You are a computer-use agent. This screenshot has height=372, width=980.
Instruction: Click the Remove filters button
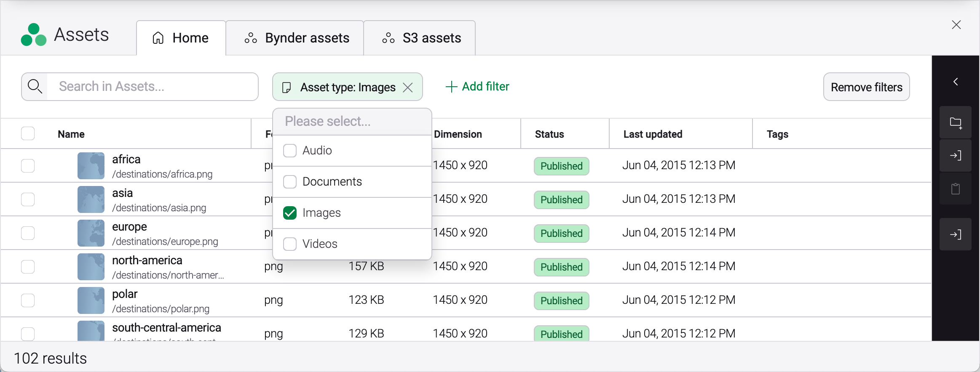pyautogui.click(x=866, y=87)
